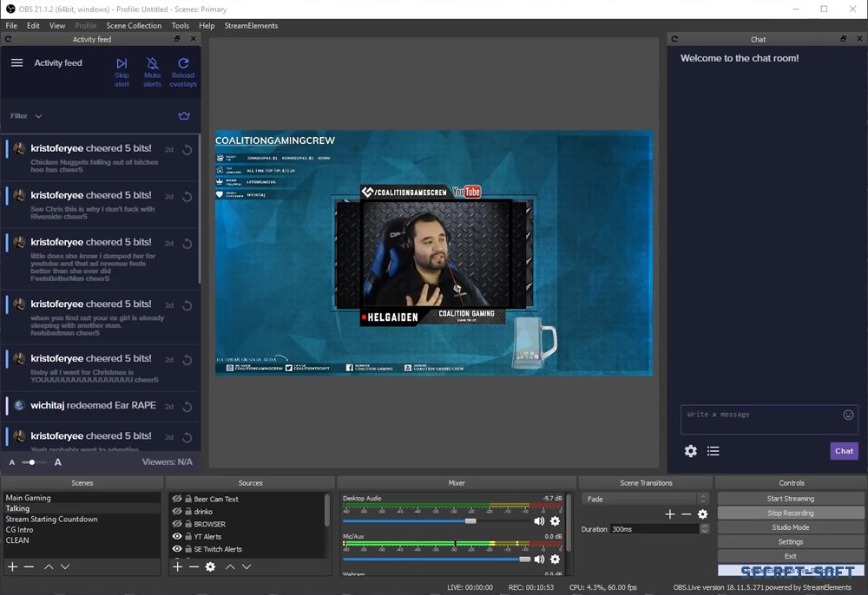Click the Reload overlays icon
868x595 pixels.
pyautogui.click(x=183, y=63)
